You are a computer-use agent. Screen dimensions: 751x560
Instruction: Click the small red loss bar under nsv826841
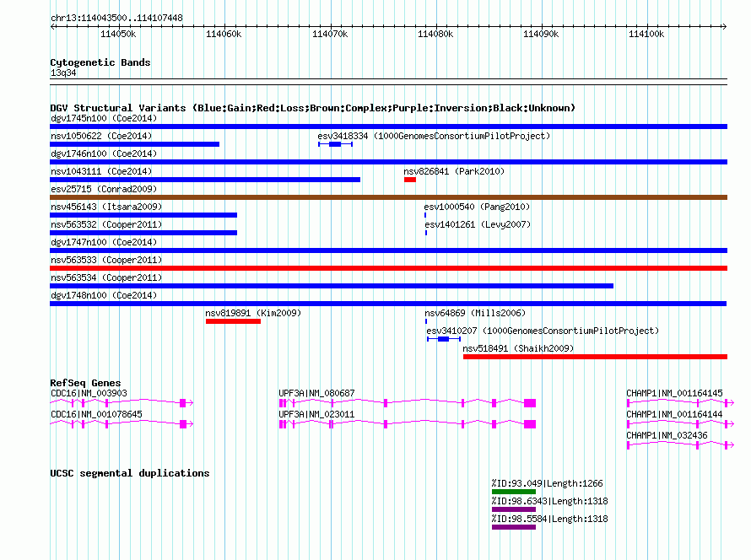click(410, 180)
